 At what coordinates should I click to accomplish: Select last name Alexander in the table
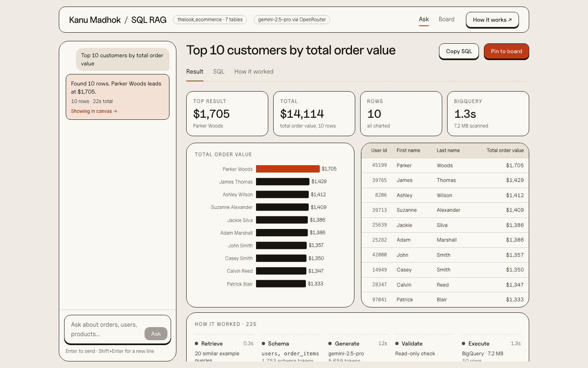(448, 210)
